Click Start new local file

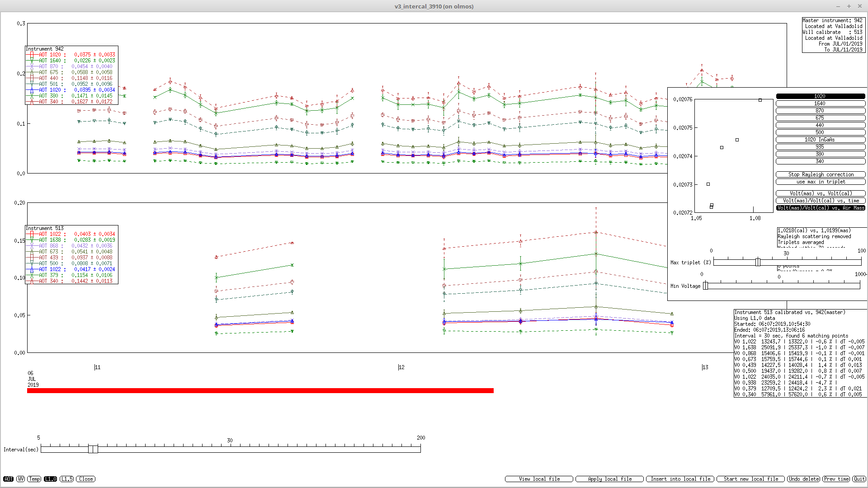[x=750, y=479]
